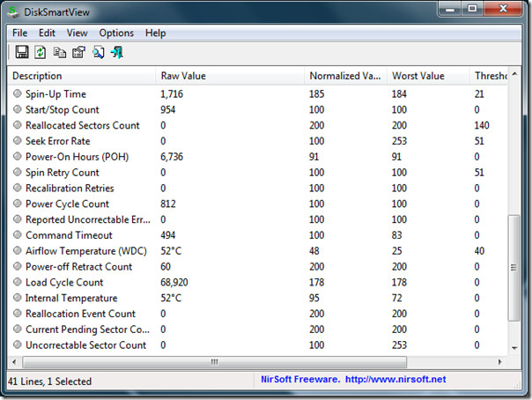Screen dimensions: 532x400
Task: Click status bullet of Internal Temperature row
Action: pos(18,297)
